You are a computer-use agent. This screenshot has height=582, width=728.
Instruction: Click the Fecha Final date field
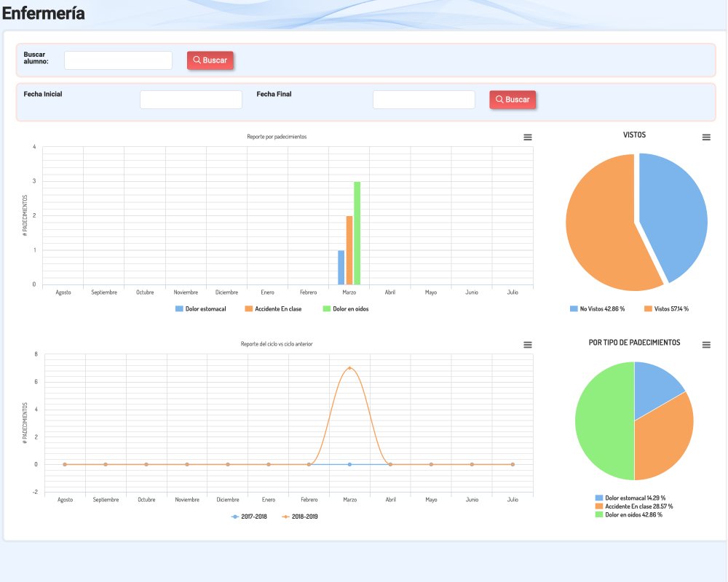[424, 100]
